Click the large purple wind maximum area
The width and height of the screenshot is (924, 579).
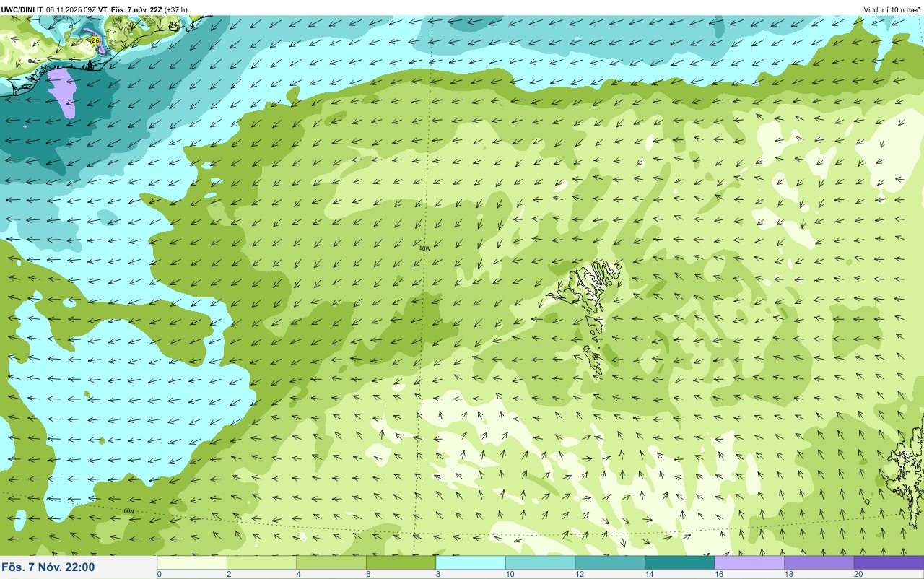pos(63,92)
